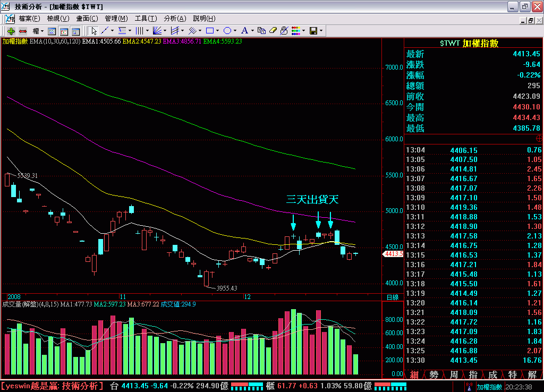544x392 pixels.
Task: Open the 畫面(C) menu
Action: tap(87, 19)
